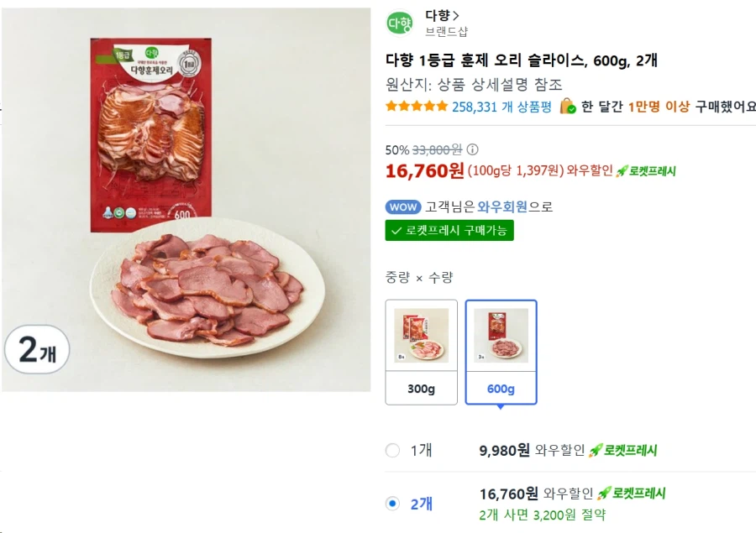Switch to the 600g weight option
This screenshot has width=756, height=533.
pos(501,352)
